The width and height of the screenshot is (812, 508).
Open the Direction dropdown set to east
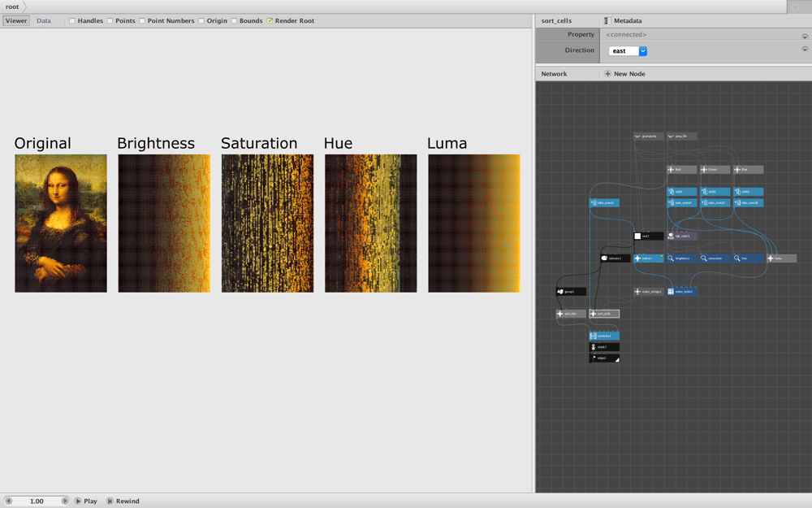pos(628,50)
